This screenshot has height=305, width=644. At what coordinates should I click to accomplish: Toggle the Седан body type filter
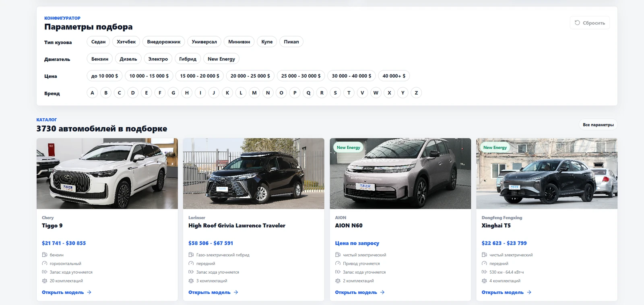coord(98,42)
